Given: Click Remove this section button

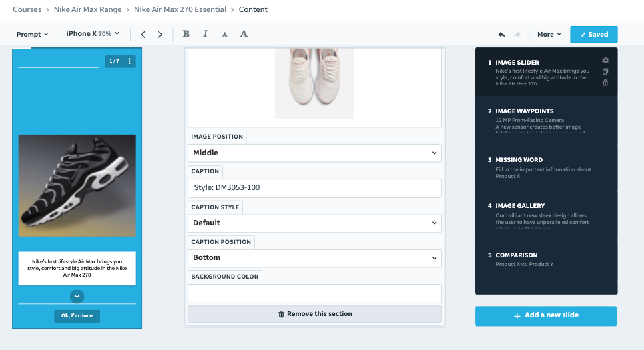Looking at the screenshot, I should 314,314.
